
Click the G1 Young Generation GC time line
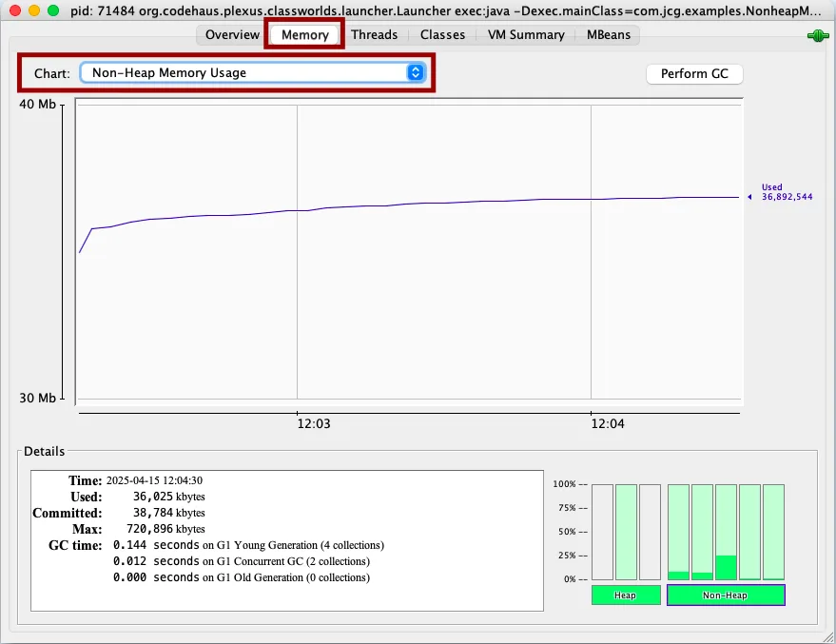pos(248,545)
